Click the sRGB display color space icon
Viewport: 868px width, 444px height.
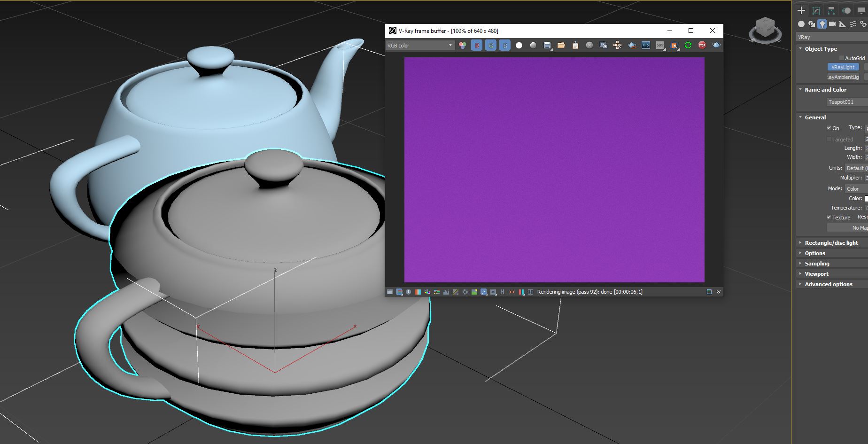point(484,292)
